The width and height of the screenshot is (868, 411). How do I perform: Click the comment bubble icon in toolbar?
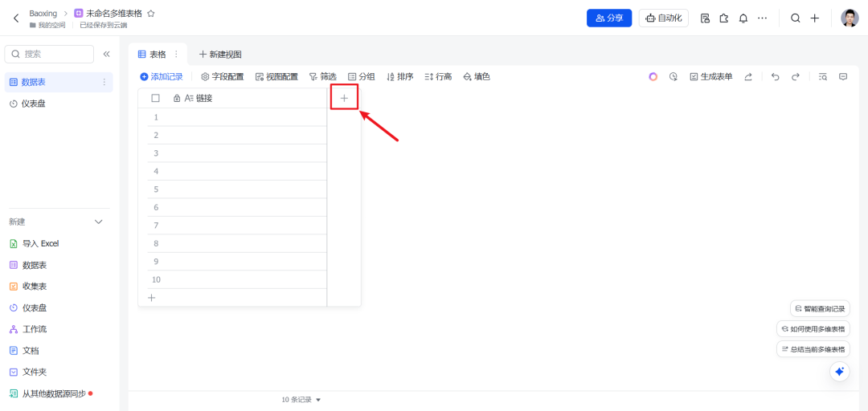(x=843, y=77)
